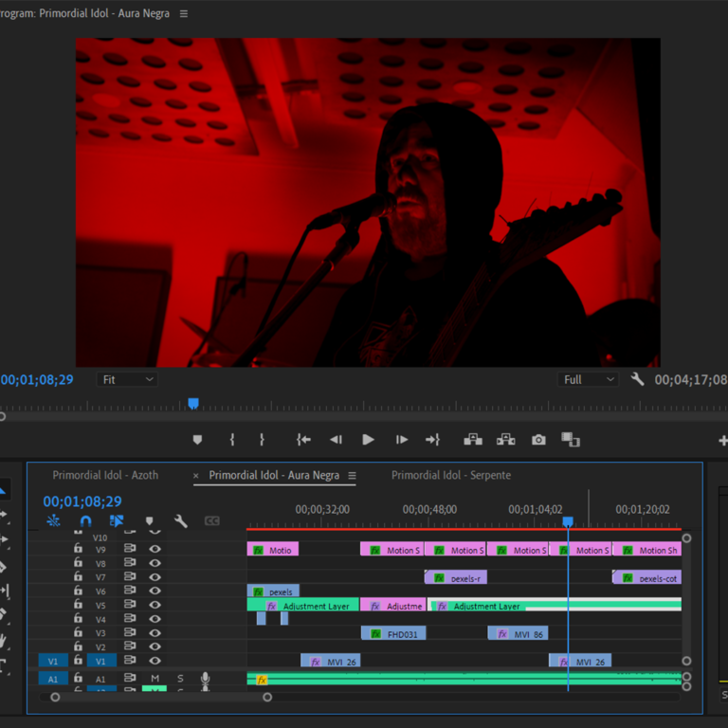Go to In point in monitor
728x728 pixels.
(x=303, y=440)
